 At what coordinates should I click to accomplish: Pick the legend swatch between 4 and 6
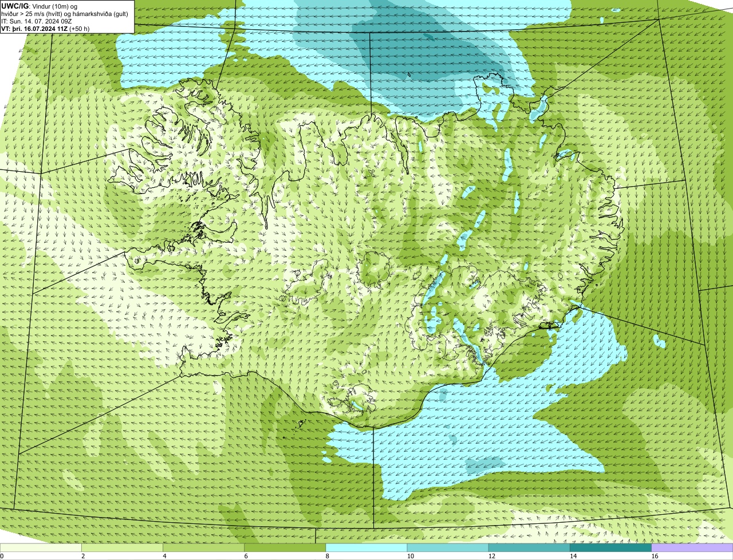204,548
